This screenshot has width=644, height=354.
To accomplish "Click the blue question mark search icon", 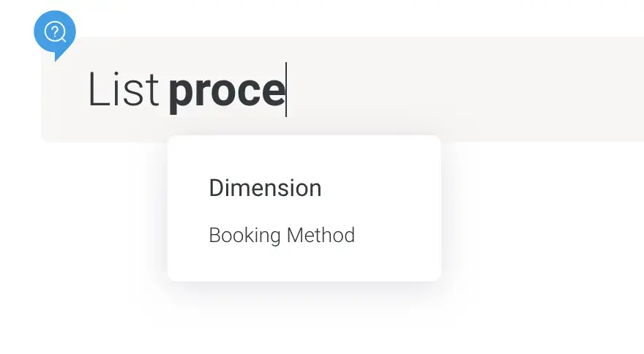I will [x=55, y=33].
